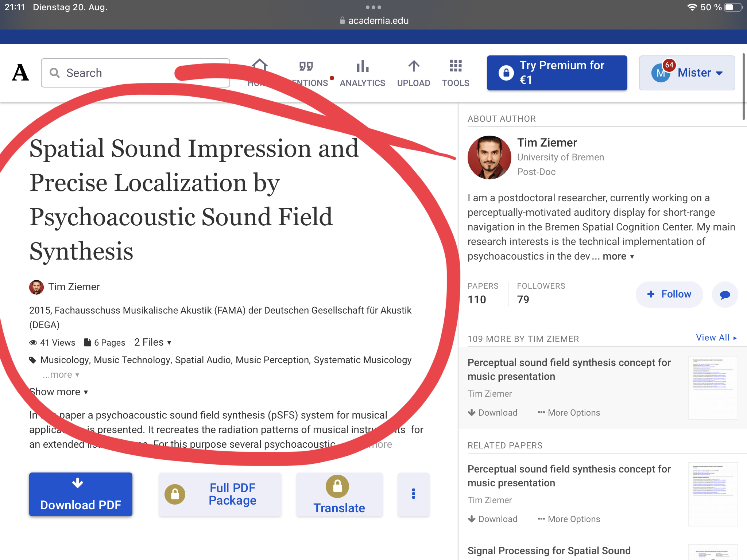This screenshot has width=747, height=560.
Task: Open View All papers by Tim Ziemer
Action: point(716,338)
